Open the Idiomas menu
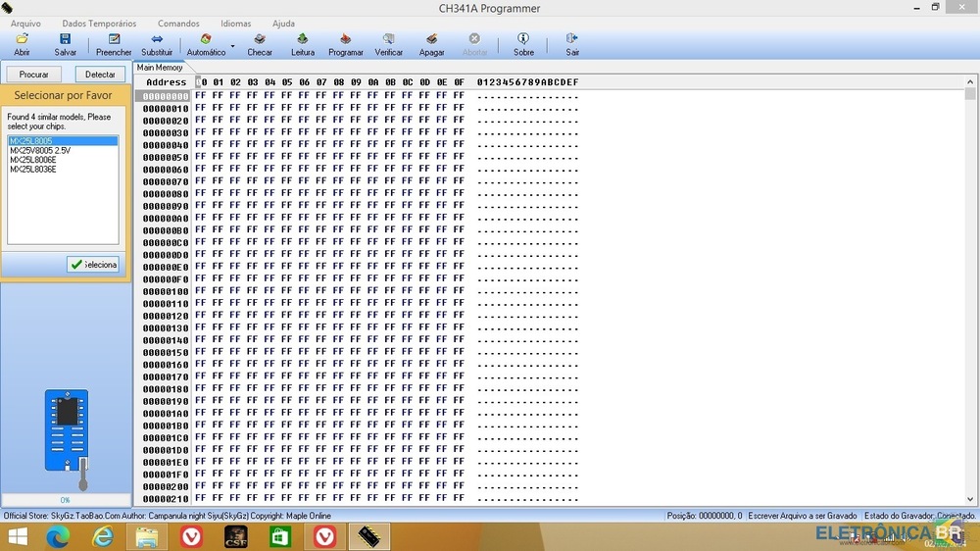This screenshot has width=980, height=551. pyautogui.click(x=235, y=24)
